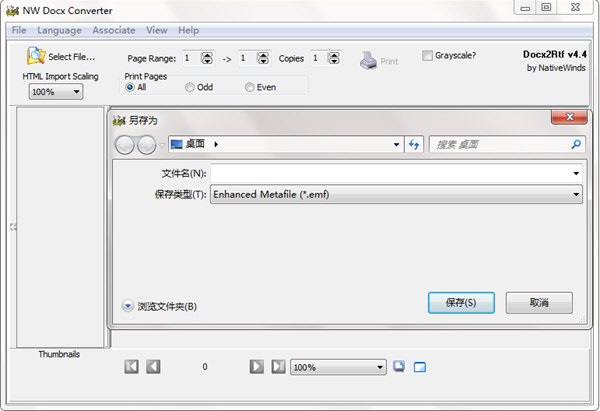Click the Select File... label
This screenshot has height=411, width=600.
(x=72, y=57)
